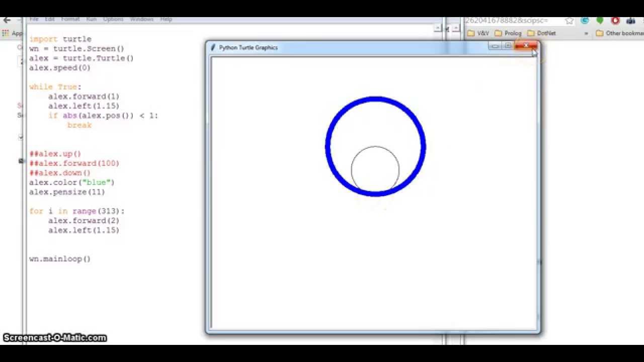Viewport: 644px width, 362px height.
Task: Open the Run menu in IDLE
Action: 91,19
